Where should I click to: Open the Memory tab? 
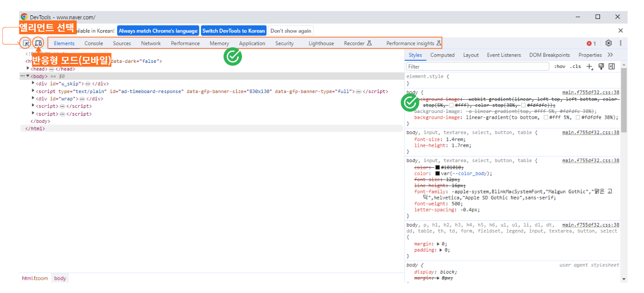219,43
